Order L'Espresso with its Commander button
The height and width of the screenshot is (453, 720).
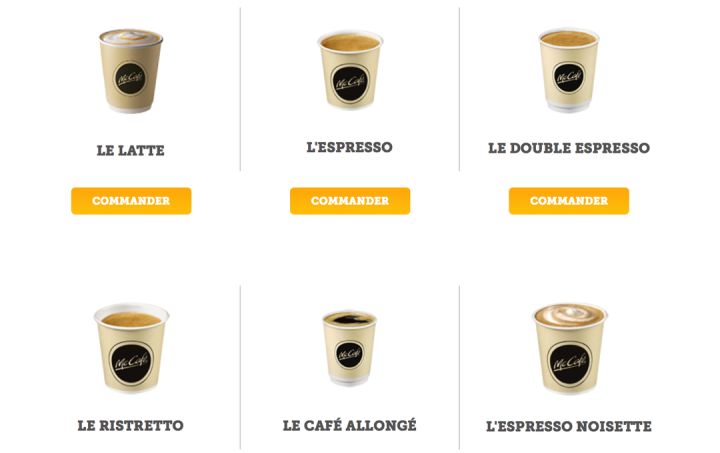(350, 201)
